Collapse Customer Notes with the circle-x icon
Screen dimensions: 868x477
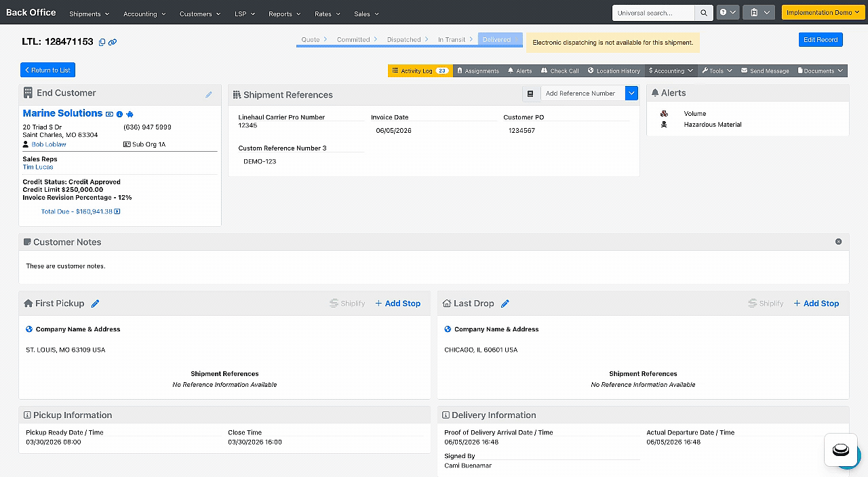tap(838, 242)
